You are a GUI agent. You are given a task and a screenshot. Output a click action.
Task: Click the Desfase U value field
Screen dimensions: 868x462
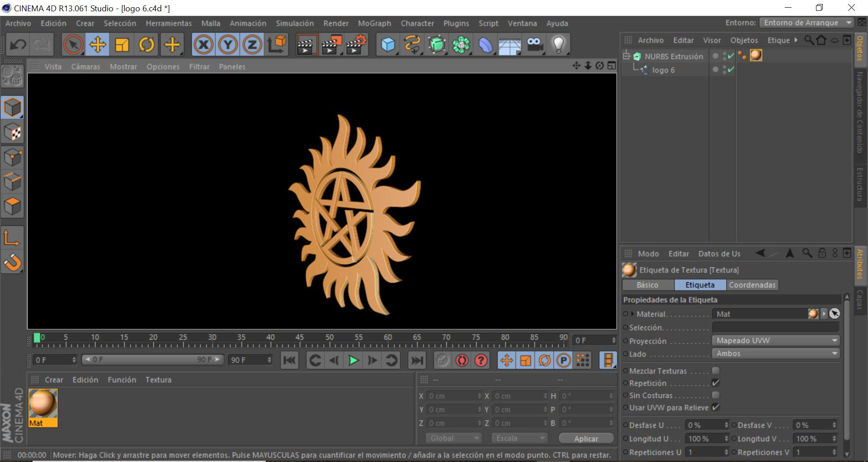click(706, 425)
